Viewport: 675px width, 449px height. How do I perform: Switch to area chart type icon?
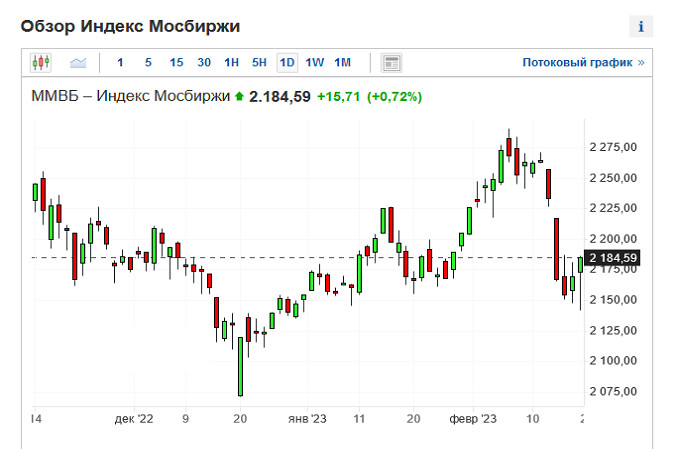[x=78, y=63]
